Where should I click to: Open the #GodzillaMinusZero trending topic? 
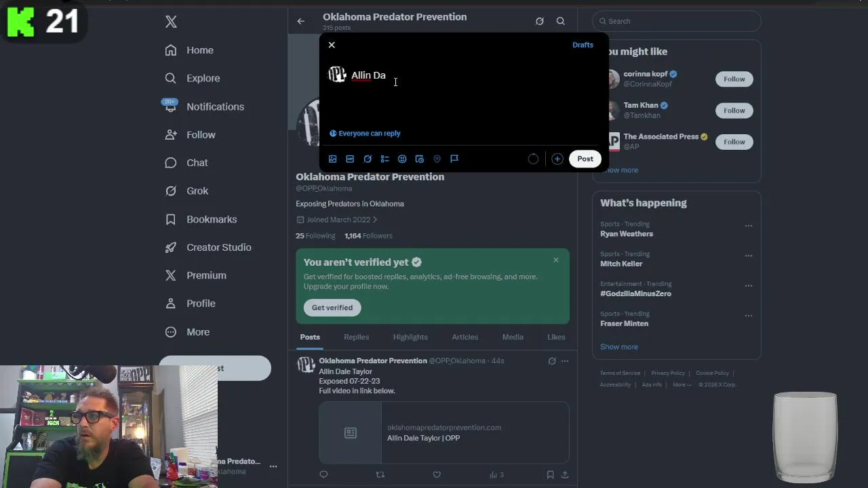tap(635, 293)
